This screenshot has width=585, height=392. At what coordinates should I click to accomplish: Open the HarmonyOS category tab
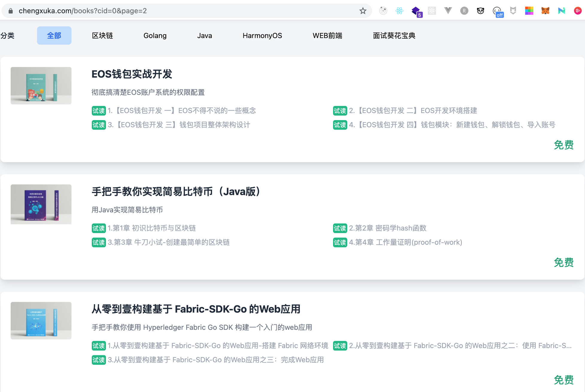pos(262,36)
